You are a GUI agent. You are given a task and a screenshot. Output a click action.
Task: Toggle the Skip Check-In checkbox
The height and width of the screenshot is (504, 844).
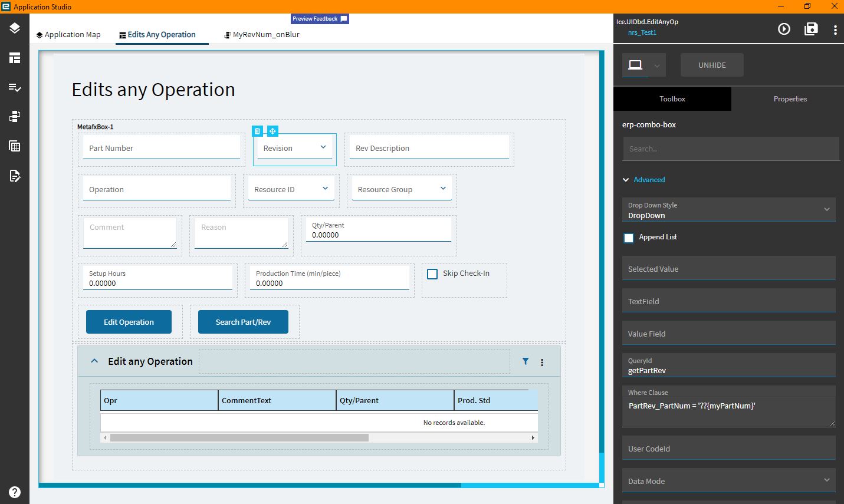click(x=432, y=274)
